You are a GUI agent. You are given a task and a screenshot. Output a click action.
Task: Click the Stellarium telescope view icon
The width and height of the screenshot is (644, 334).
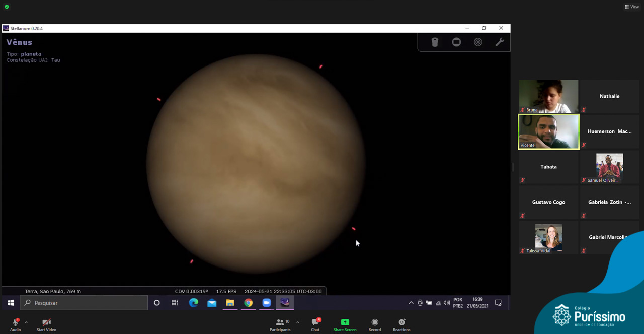tap(435, 42)
